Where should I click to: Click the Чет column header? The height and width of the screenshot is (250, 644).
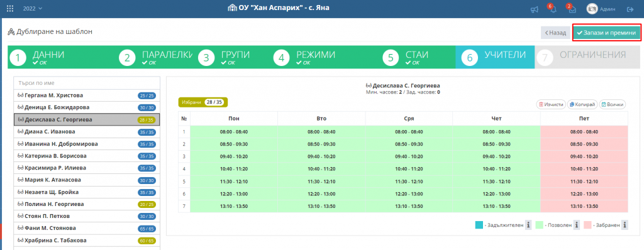click(x=496, y=118)
